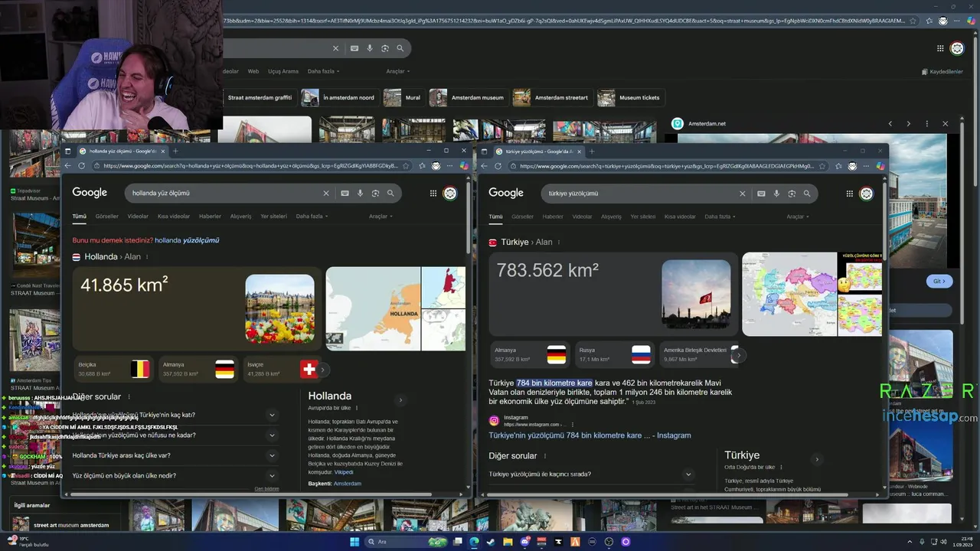Open new tab in türkiye browser window
Image resolution: width=980 pixels, height=551 pixels.
tap(591, 152)
